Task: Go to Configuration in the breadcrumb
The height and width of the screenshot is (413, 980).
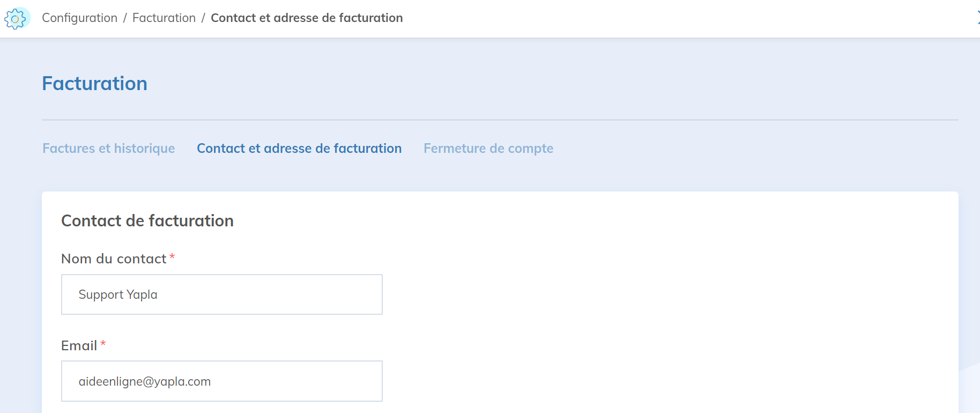Action: pos(79,18)
